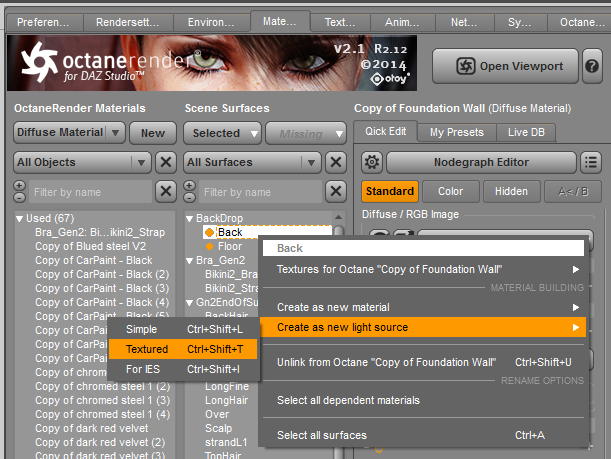Select the strandL1 surface item
611x459 pixels.
226,442
